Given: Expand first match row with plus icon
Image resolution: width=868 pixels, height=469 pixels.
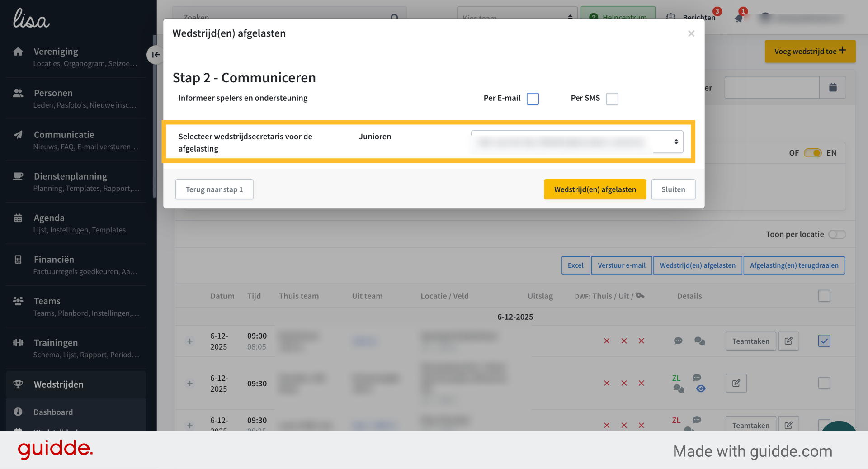Looking at the screenshot, I should click(x=190, y=341).
